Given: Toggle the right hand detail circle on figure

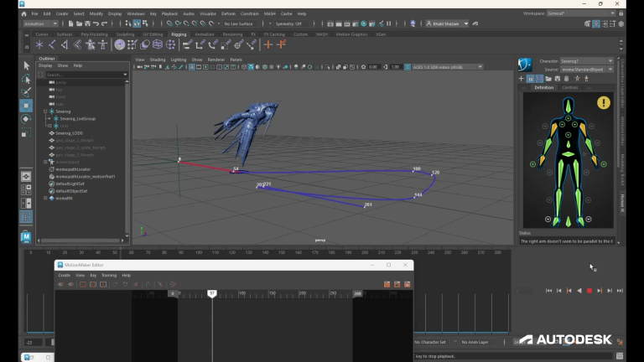Looking at the screenshot, I should pos(532,164).
